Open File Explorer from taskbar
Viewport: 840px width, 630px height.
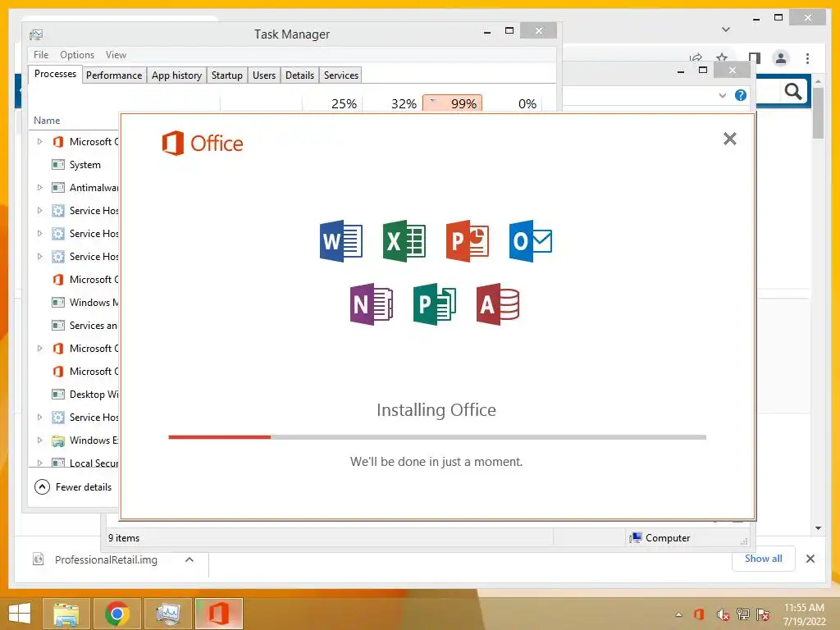tap(66, 614)
